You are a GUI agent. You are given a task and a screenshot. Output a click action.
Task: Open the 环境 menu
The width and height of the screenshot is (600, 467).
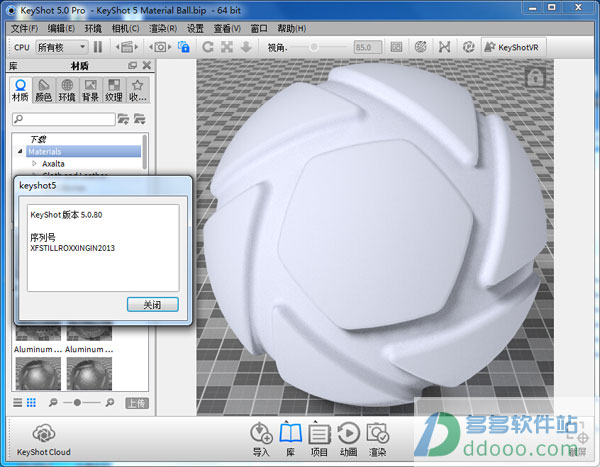pyautogui.click(x=93, y=28)
